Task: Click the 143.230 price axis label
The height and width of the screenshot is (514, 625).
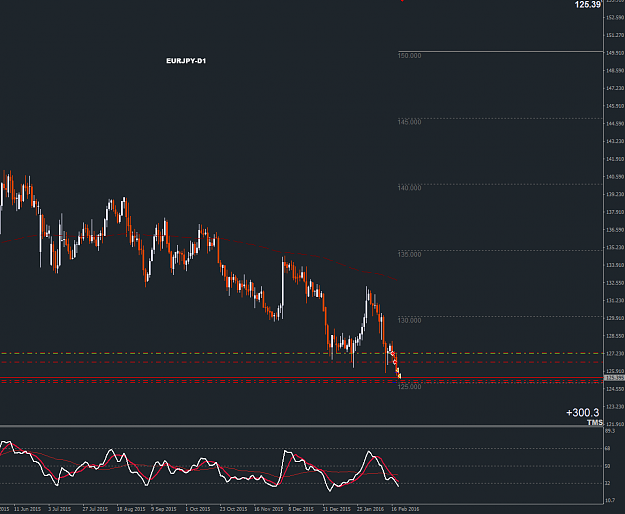Action: 615,141
